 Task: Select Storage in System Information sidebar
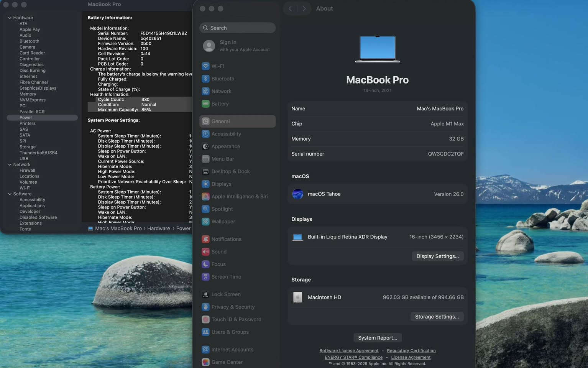28,147
